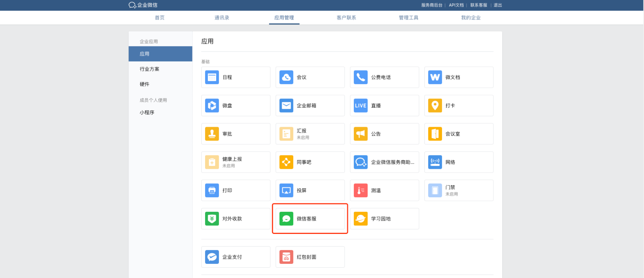
Task: Open the 红包封面 red envelope icon
Action: [x=286, y=257]
